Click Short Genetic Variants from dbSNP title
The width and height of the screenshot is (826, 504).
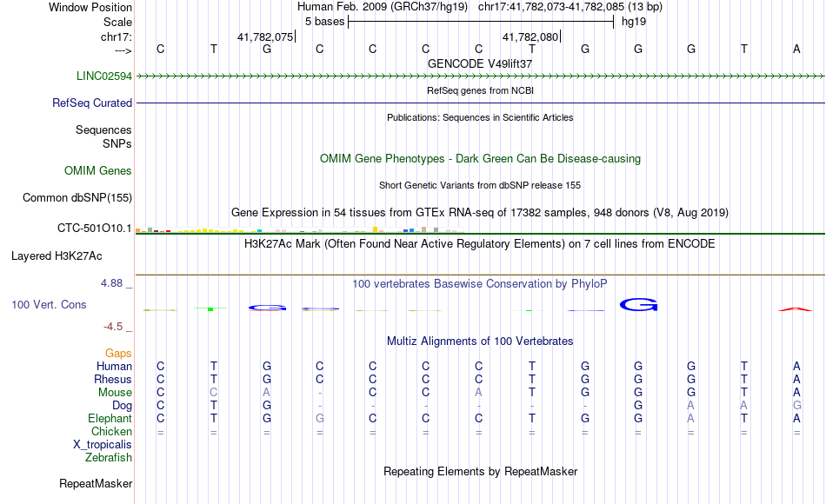tap(480, 185)
